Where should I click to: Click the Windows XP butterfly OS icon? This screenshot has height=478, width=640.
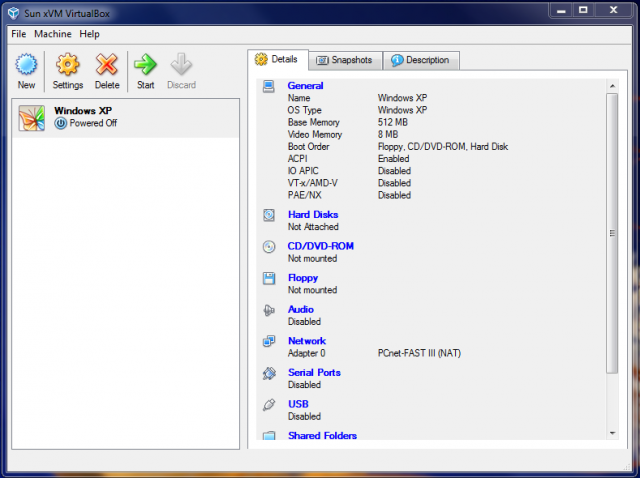click(x=32, y=118)
